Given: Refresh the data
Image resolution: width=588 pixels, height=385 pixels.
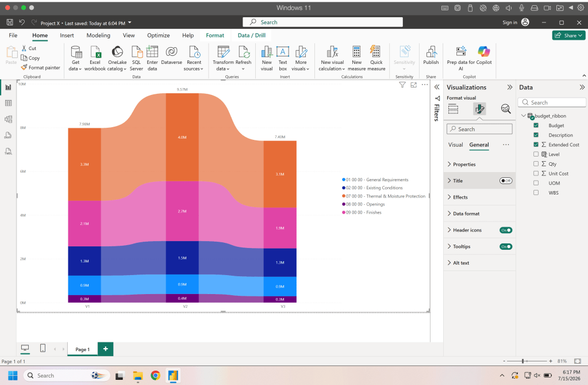Looking at the screenshot, I should point(243,58).
